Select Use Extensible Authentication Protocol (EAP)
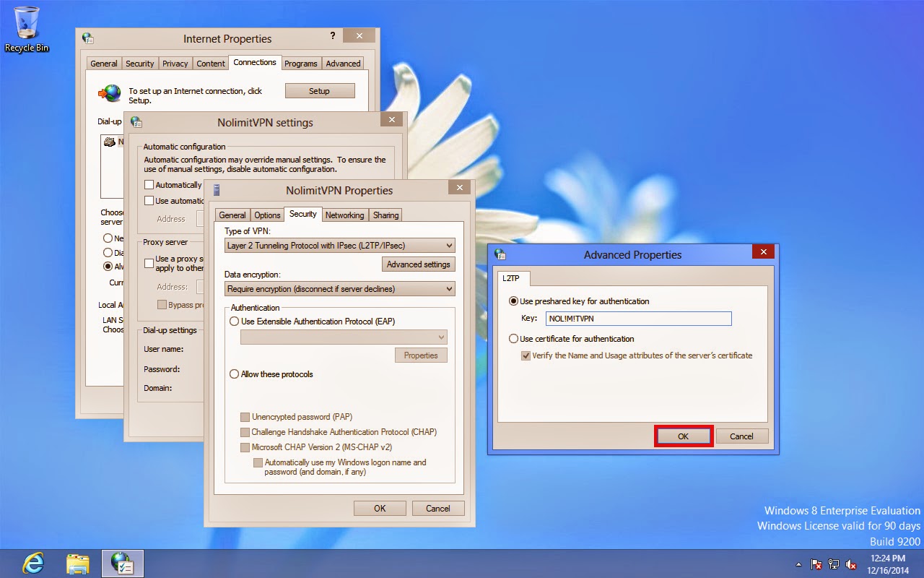This screenshot has height=578, width=924. (235, 322)
